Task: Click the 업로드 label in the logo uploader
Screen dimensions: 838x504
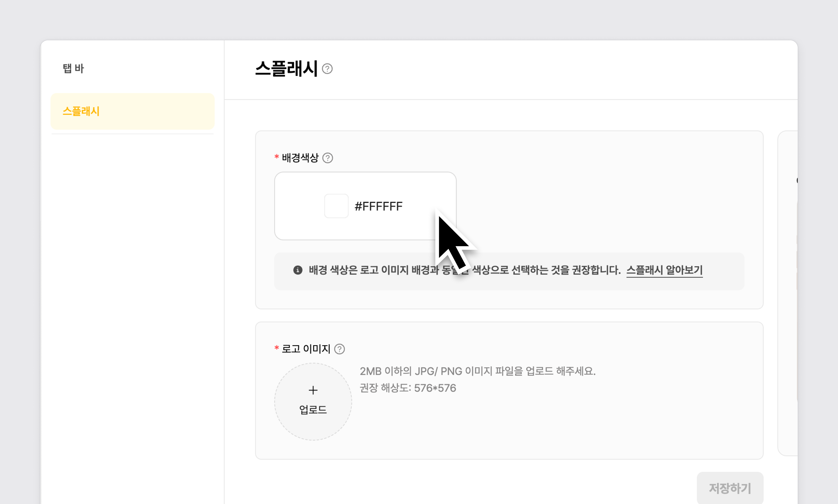Action: (313, 410)
